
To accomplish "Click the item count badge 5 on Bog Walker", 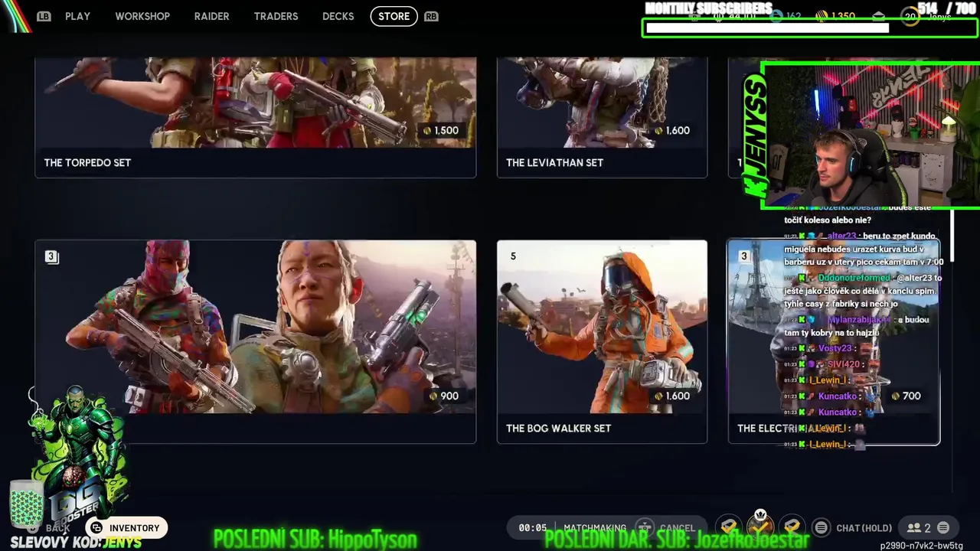I will [x=513, y=256].
